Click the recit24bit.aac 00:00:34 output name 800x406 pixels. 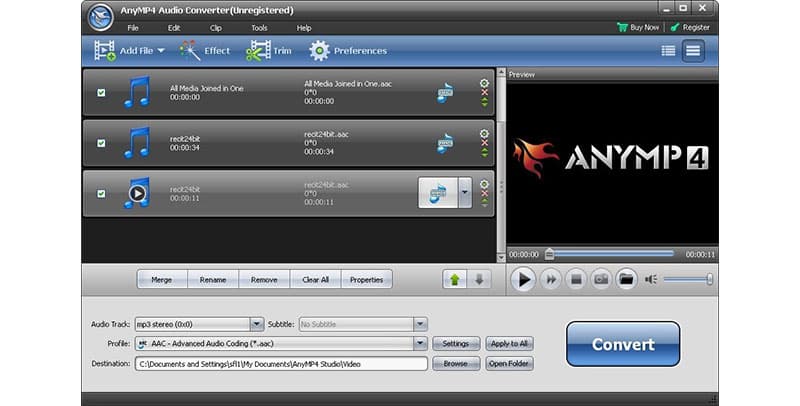point(327,135)
